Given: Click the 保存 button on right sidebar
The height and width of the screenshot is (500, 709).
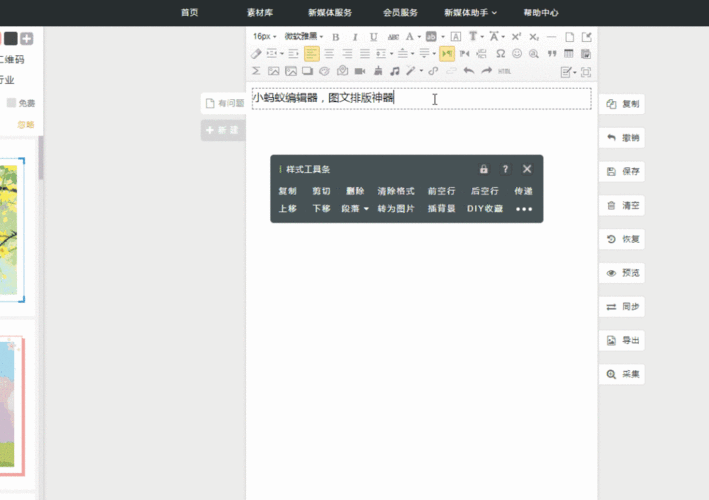Looking at the screenshot, I should pyautogui.click(x=623, y=171).
